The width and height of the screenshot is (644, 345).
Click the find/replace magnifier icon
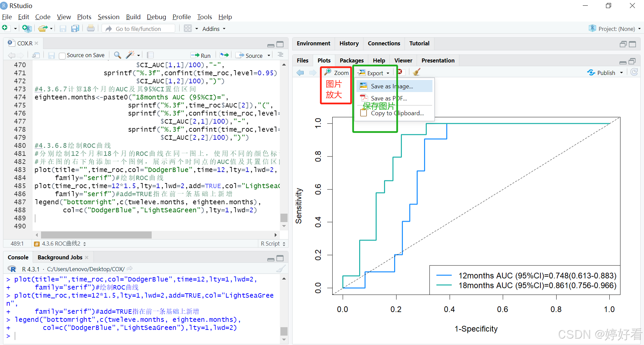(117, 55)
